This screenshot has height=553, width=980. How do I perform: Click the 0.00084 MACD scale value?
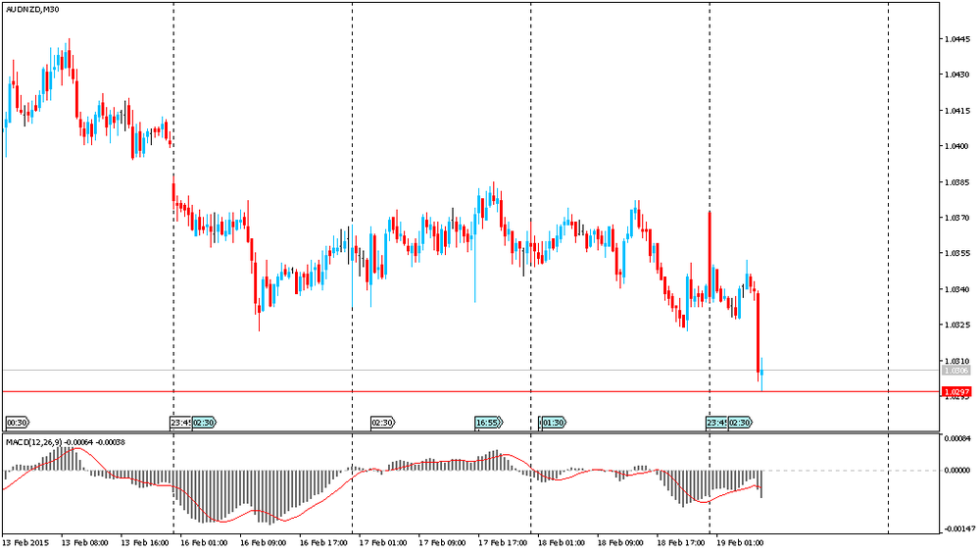(957, 438)
